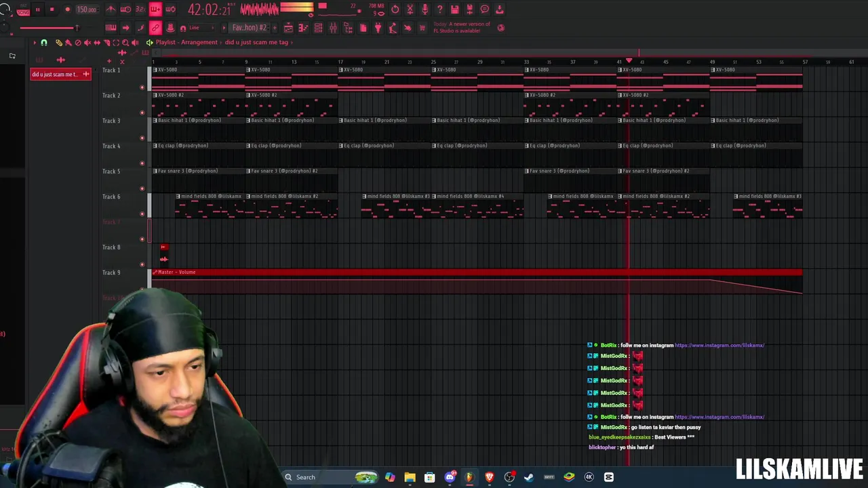868x488 pixels.
Task: Toggle the recording countdown
Action: click(140, 9)
